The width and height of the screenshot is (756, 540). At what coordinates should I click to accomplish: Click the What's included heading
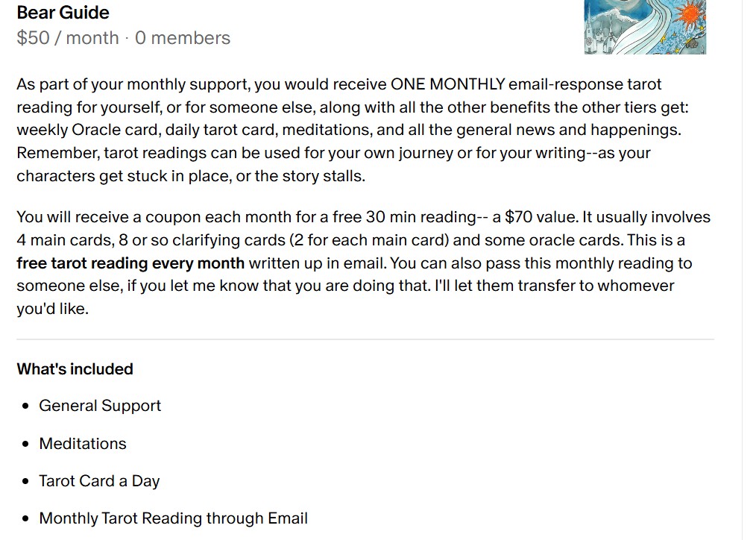75,369
